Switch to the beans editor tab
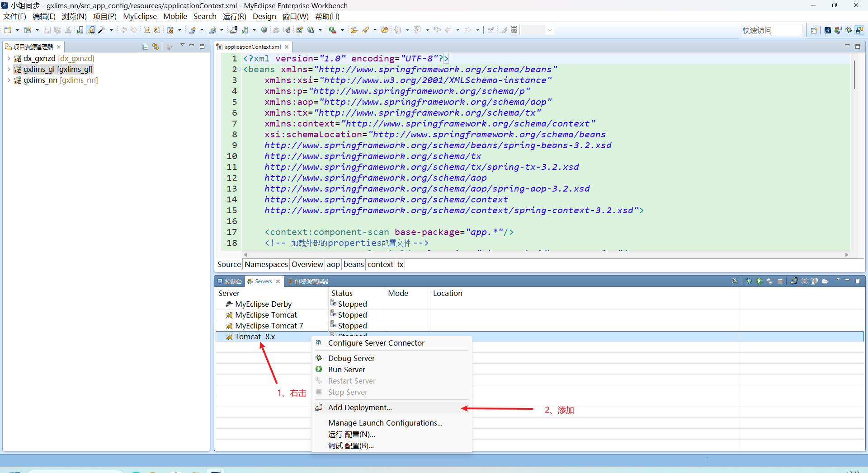Image resolution: width=868 pixels, height=473 pixels. point(354,264)
